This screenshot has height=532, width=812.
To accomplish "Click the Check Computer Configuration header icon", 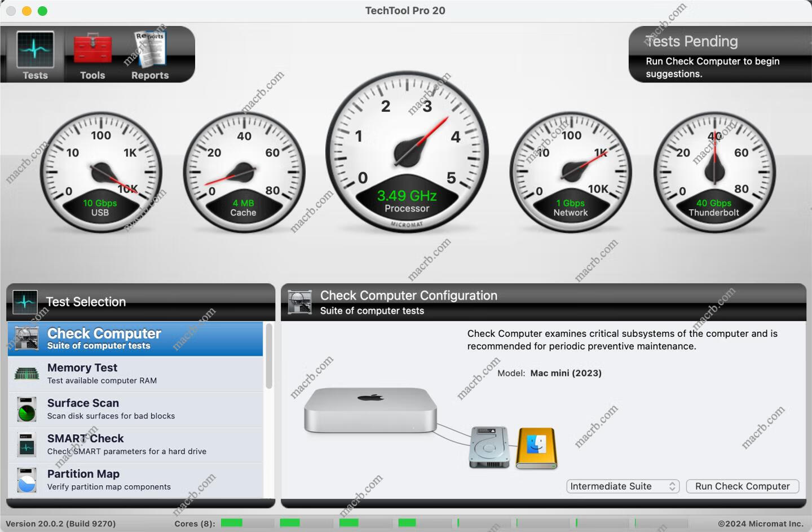I will pos(300,302).
